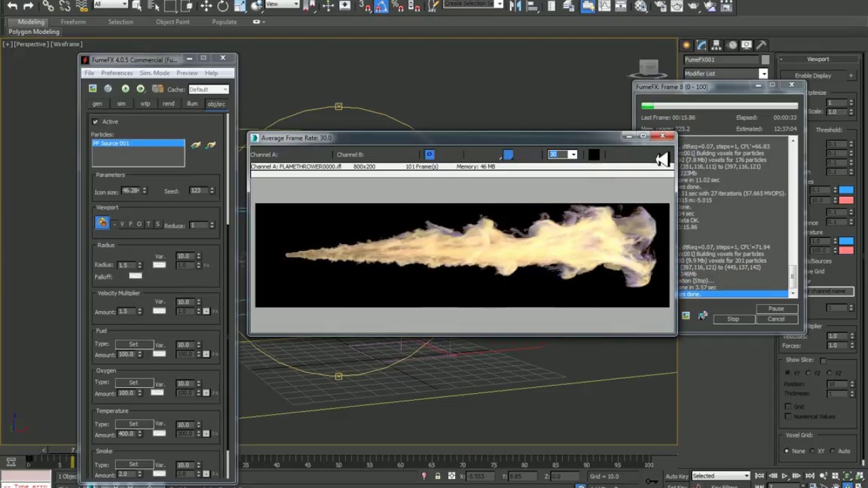This screenshot has width=868, height=488.
Task: Open the Material Editor icon
Action: [641, 6]
